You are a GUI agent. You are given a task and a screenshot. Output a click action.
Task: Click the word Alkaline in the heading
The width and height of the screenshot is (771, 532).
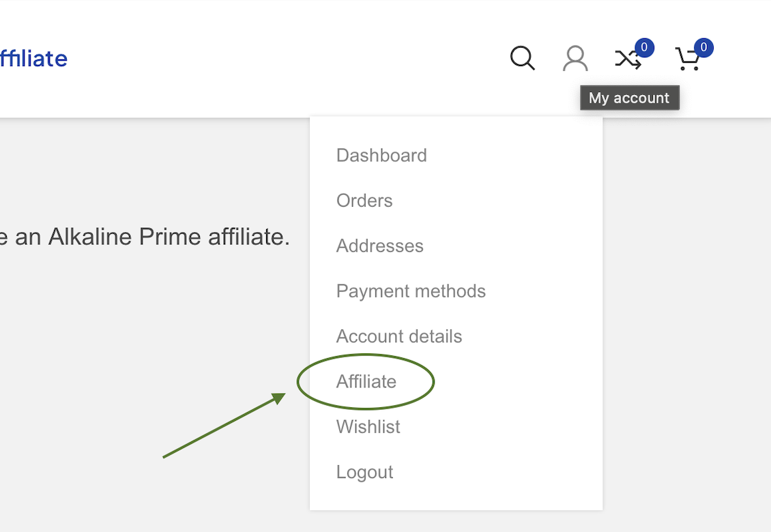point(90,237)
